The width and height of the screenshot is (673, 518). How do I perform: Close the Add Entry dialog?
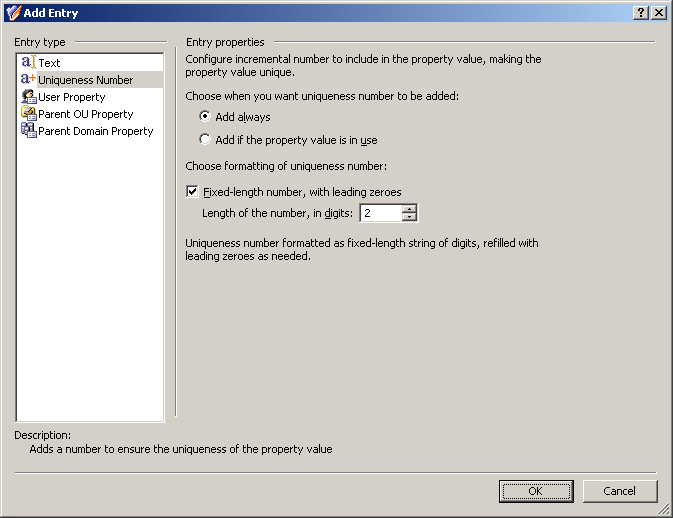coord(659,13)
